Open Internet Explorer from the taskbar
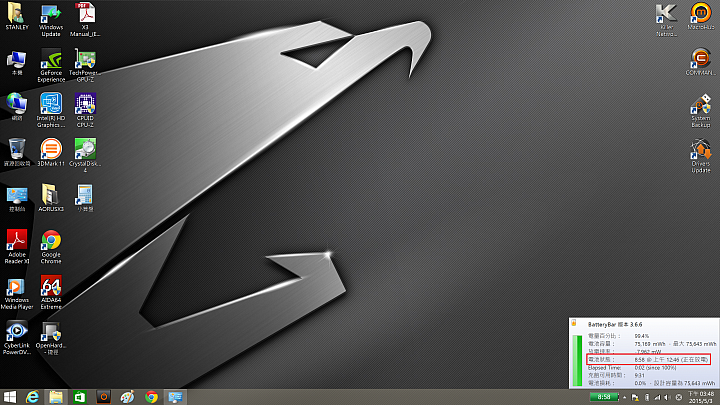Screen dimensions: 720x405 (32, 397)
